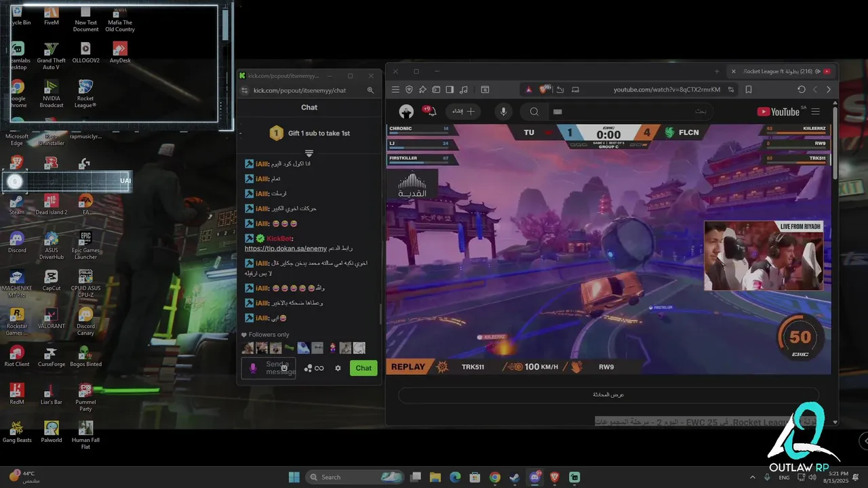Open chat settings gear icon
This screenshot has height=488, width=868.
pyautogui.click(x=338, y=368)
